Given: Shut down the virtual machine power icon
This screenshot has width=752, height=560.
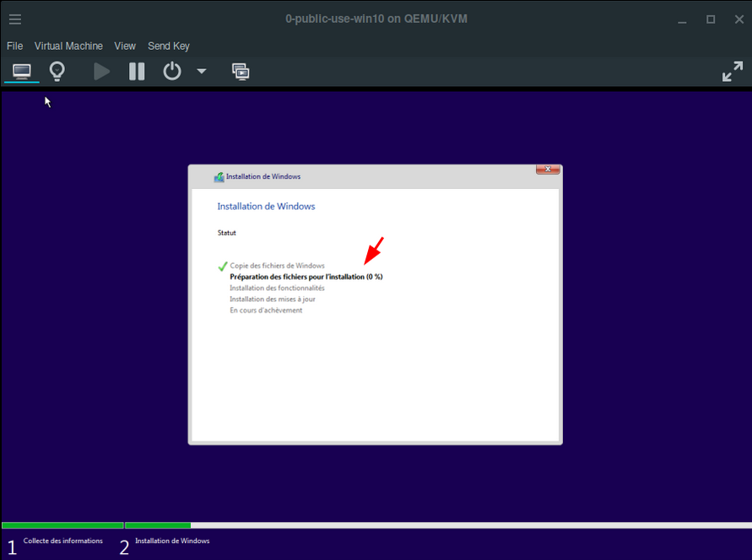Looking at the screenshot, I should pyautogui.click(x=171, y=72).
